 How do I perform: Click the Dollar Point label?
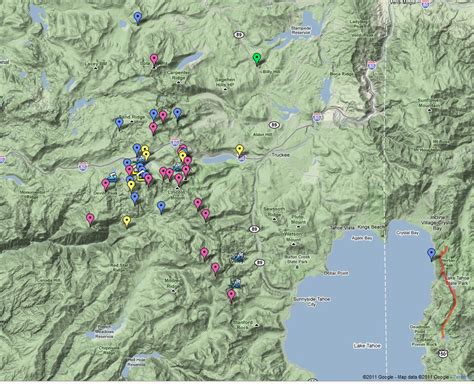pyautogui.click(x=336, y=273)
